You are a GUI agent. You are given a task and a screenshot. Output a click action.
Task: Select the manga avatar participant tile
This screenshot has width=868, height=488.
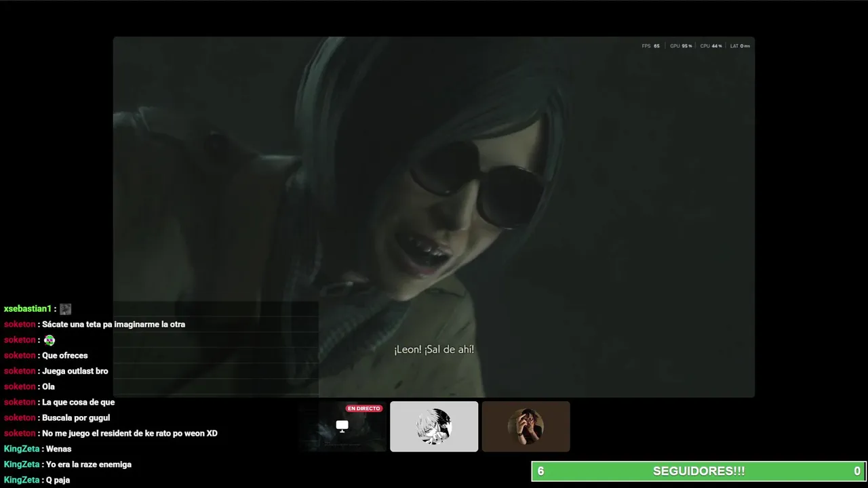[x=434, y=426]
